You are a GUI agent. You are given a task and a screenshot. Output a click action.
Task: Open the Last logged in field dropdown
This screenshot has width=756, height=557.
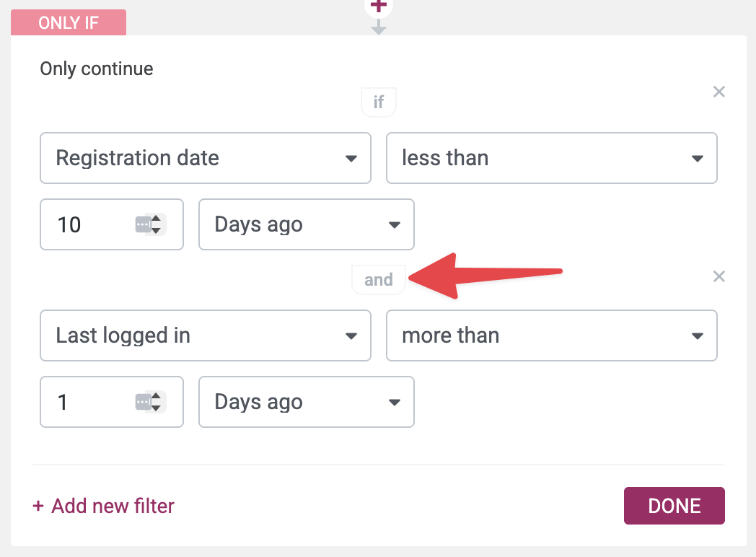206,335
